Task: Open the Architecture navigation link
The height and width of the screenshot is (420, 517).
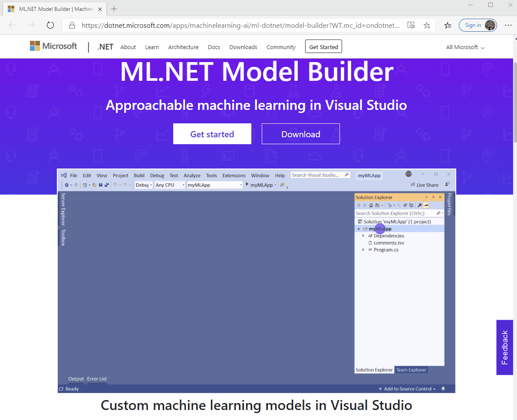Action: (x=183, y=47)
